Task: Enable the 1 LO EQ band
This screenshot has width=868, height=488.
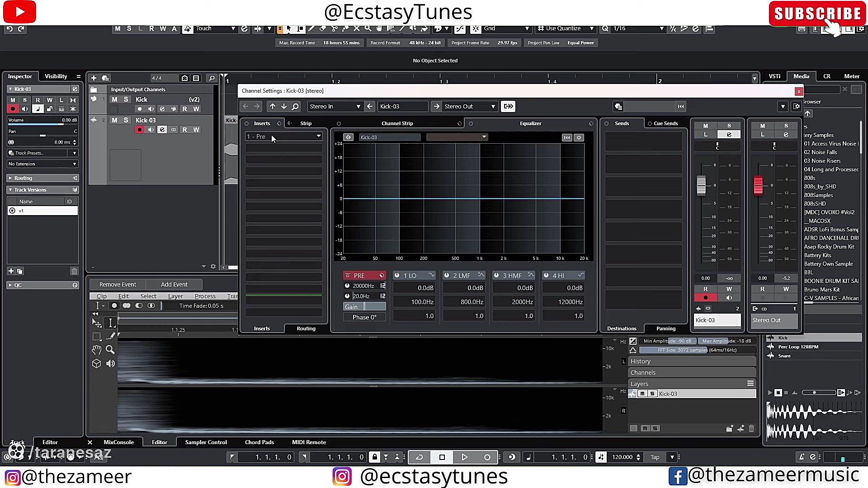Action: pos(397,276)
